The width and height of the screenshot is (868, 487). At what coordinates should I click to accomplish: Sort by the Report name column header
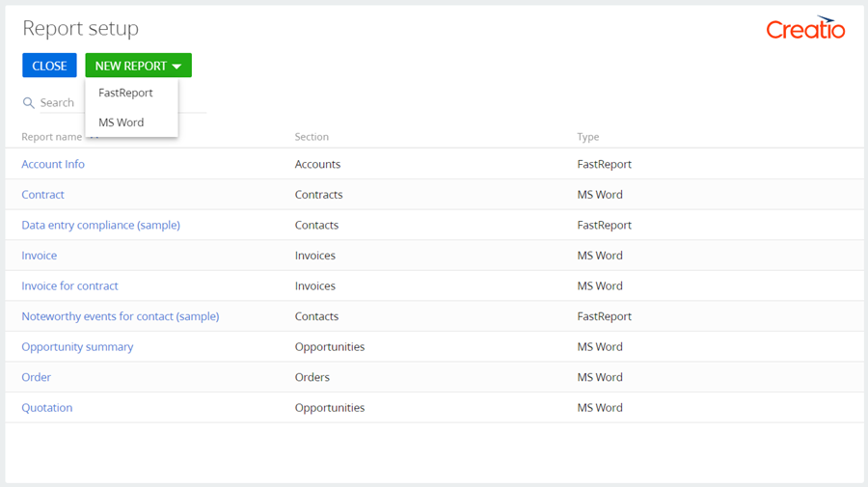point(51,137)
